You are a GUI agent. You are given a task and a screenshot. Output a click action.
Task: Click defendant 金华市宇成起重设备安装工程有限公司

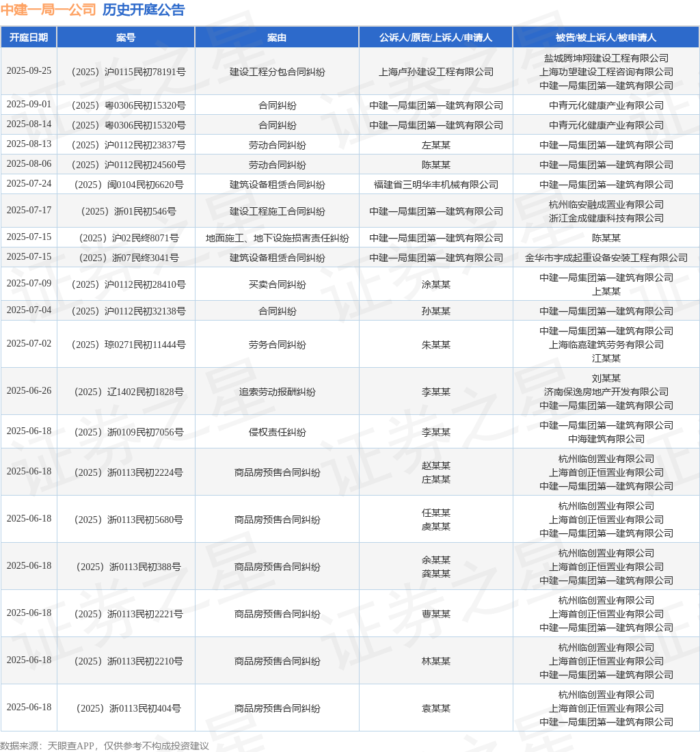coord(606,258)
